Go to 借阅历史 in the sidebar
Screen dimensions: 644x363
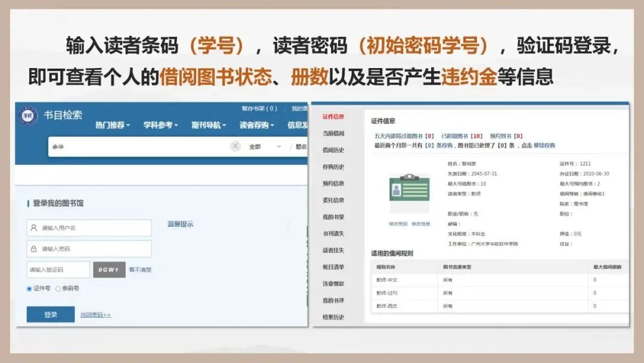click(333, 150)
